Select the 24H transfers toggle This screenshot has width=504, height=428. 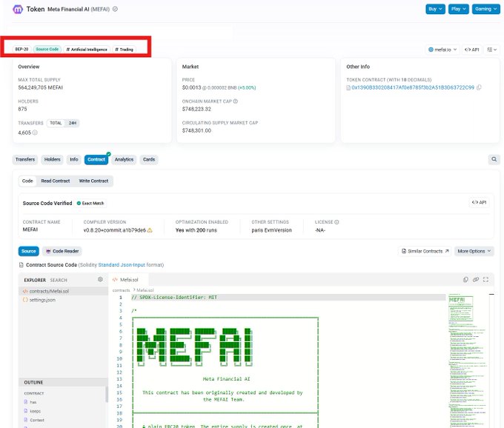[73, 123]
